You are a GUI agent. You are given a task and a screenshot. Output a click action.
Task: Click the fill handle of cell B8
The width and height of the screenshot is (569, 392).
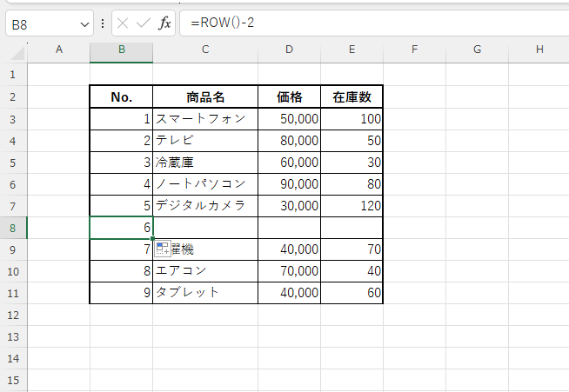pos(153,239)
